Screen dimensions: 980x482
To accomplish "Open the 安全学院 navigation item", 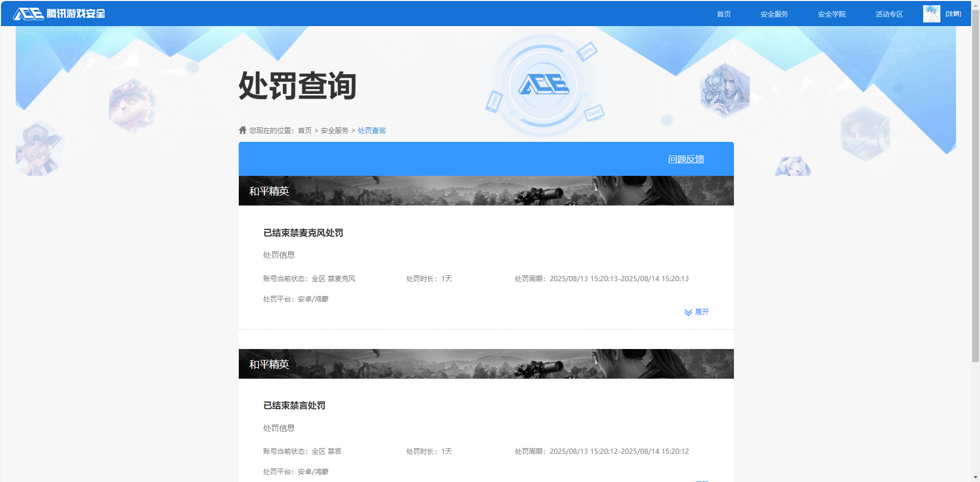I will coord(831,14).
